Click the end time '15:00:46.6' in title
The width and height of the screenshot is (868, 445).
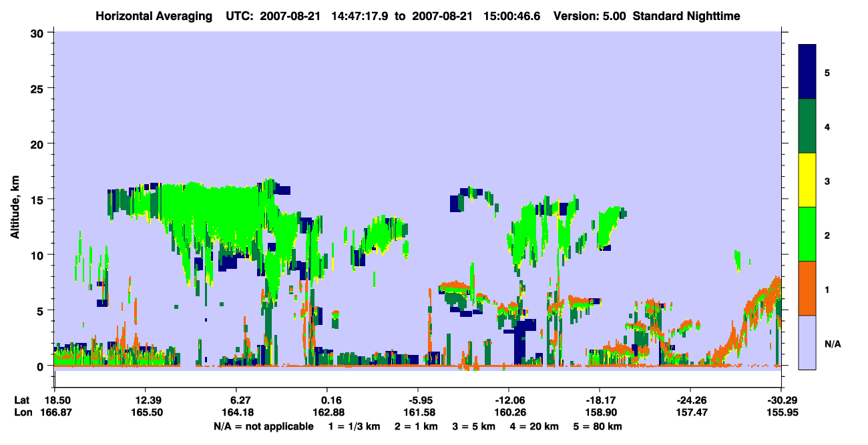[515, 16]
